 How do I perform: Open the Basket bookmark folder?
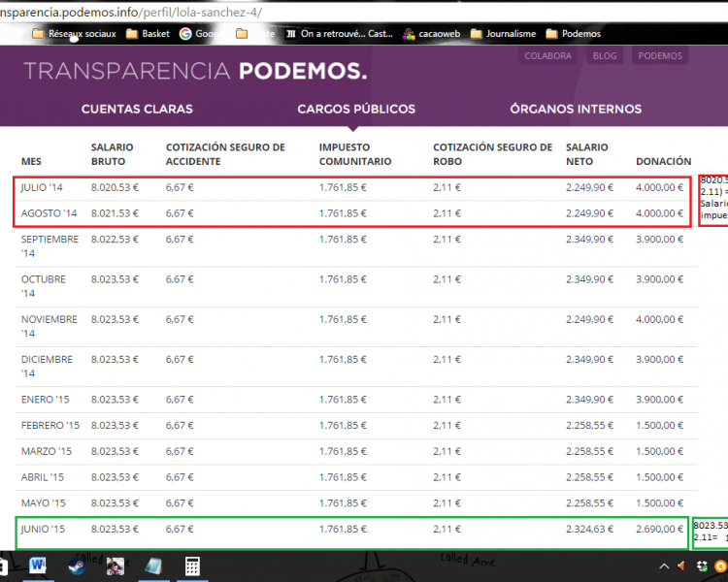(x=149, y=33)
